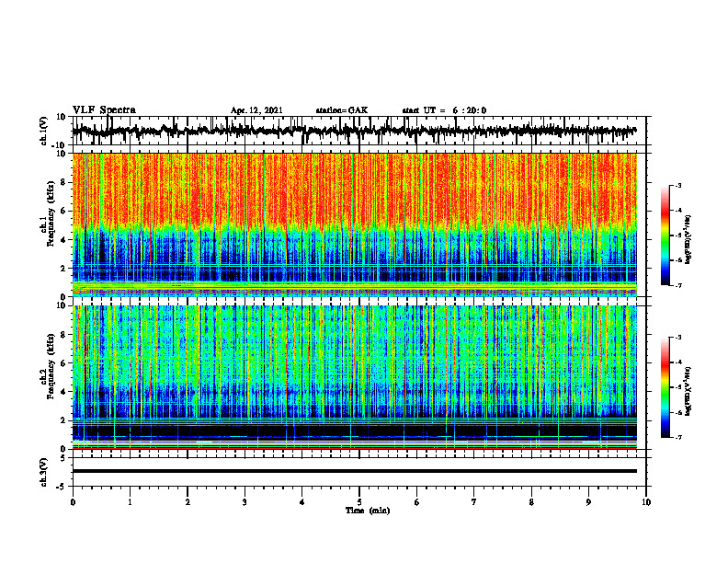Click the ch.1 color bar log(PSD) title
728x563 pixels.
coord(688,240)
